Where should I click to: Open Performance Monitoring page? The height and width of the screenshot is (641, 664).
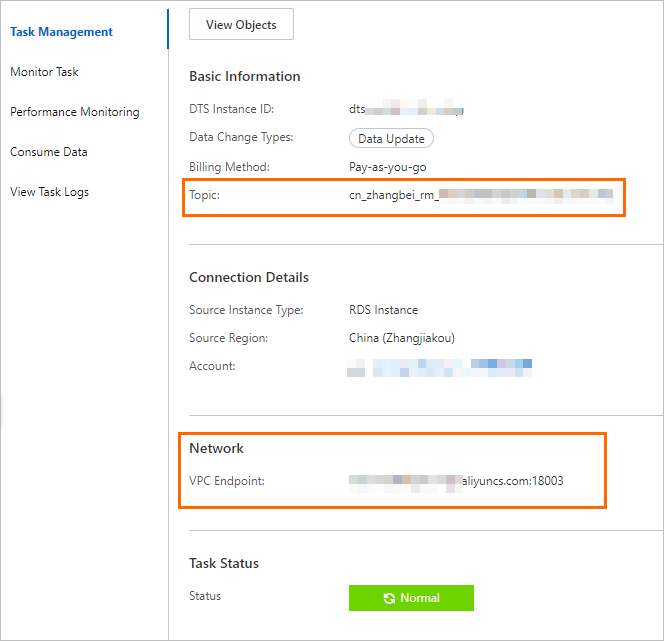point(74,112)
